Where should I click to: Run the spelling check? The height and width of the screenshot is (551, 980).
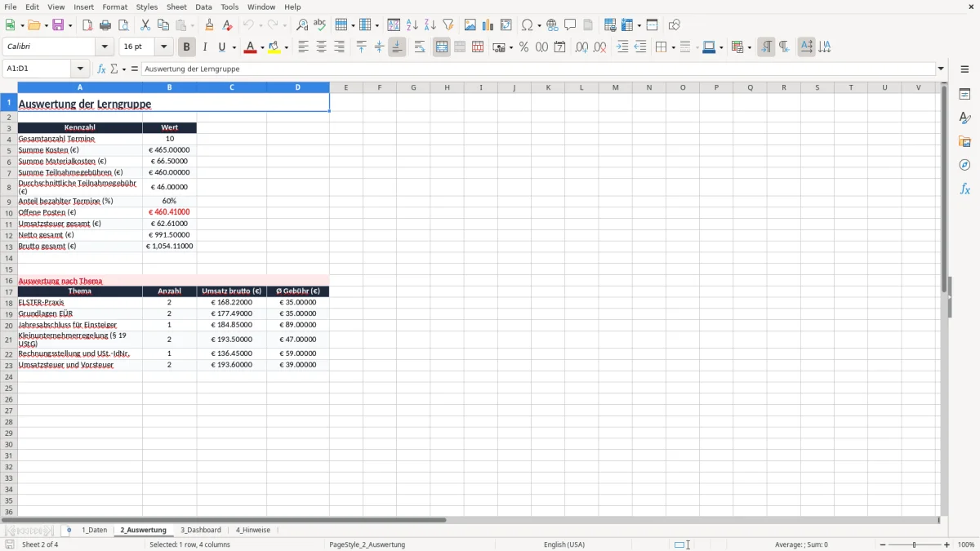pyautogui.click(x=320, y=25)
